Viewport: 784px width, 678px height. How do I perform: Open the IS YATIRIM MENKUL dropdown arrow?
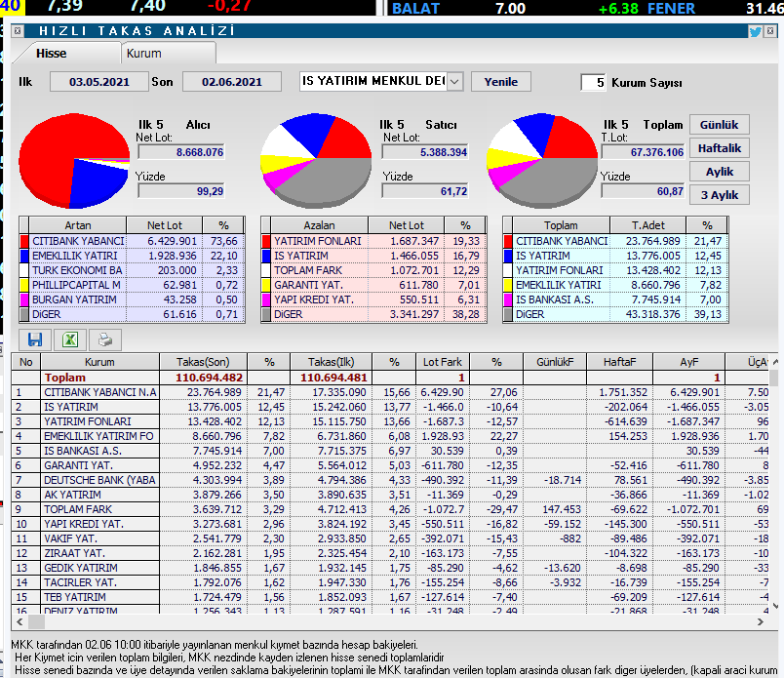point(454,82)
